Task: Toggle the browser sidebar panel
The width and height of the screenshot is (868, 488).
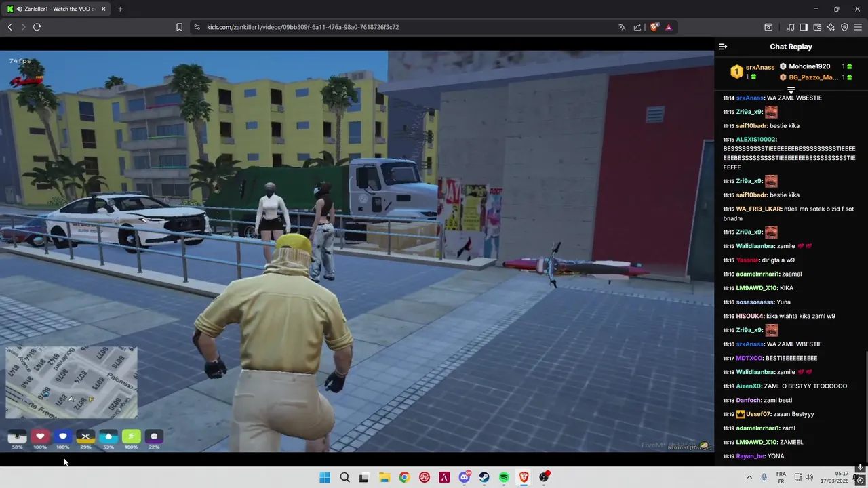Action: (804, 27)
